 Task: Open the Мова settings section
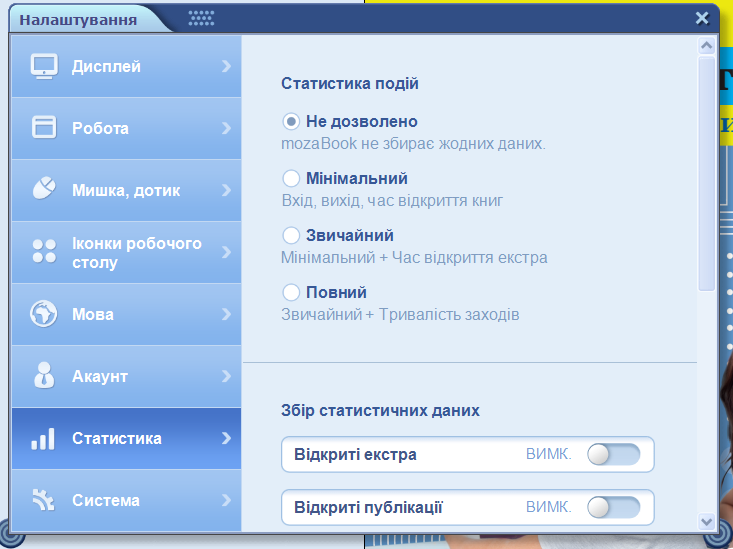coord(126,314)
